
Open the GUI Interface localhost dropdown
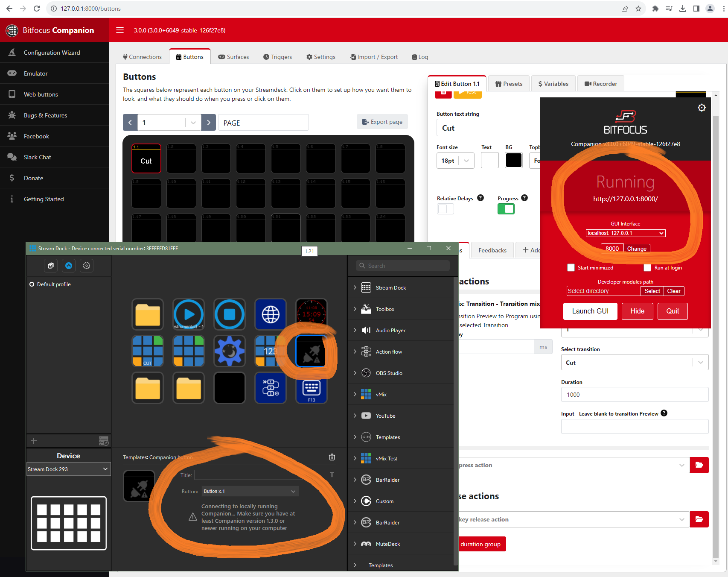point(626,233)
